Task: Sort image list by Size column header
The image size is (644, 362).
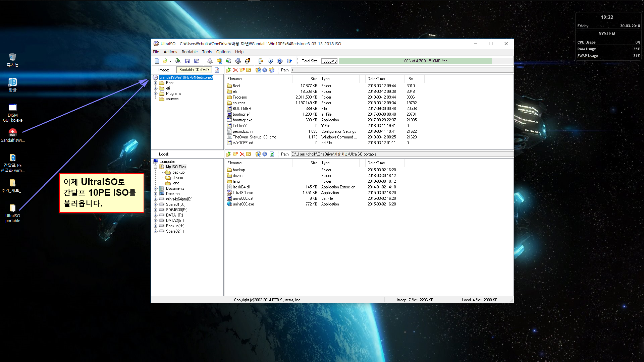Action: [306, 79]
